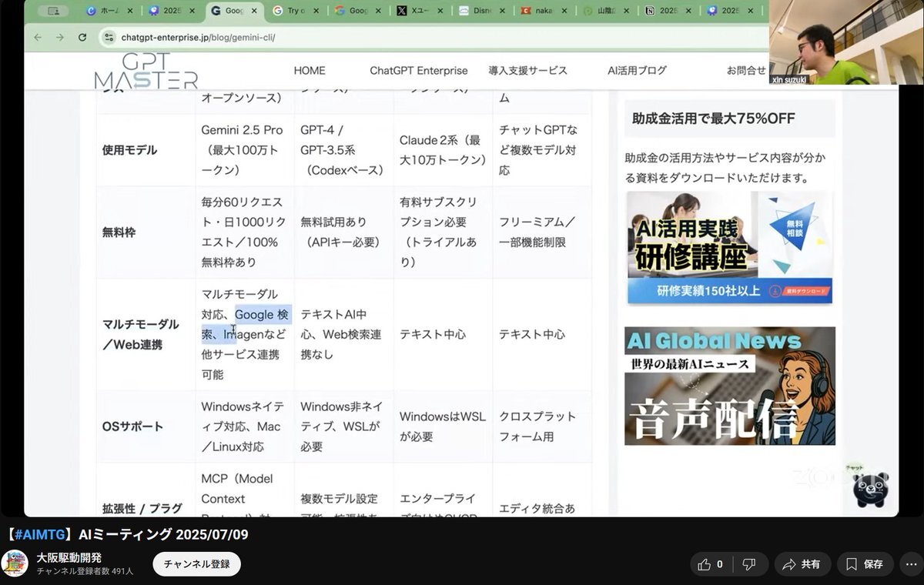Click AI活用実践 研修講座 banner
Image resolution: width=924 pixels, height=585 pixels.
728,248
